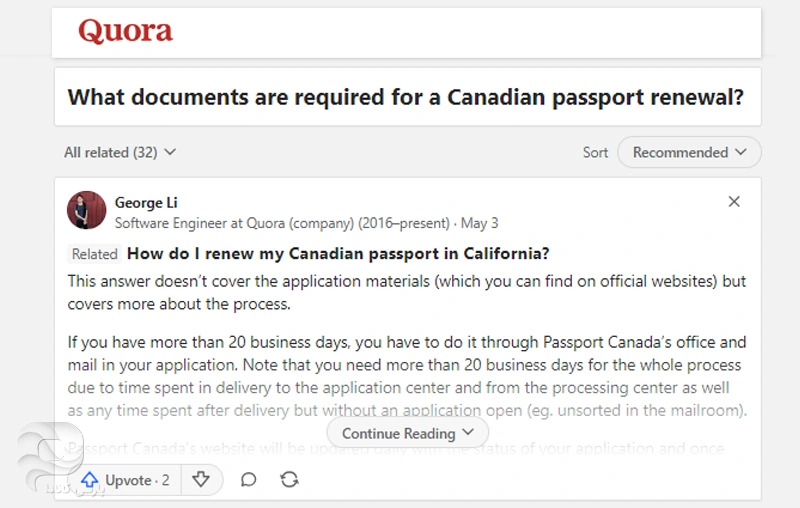The height and width of the screenshot is (508, 800).
Task: Open the Recommended sort dropdown
Action: 689,152
